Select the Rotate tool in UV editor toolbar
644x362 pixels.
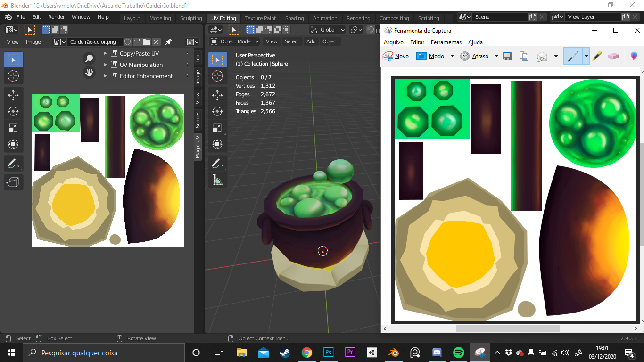pyautogui.click(x=13, y=111)
